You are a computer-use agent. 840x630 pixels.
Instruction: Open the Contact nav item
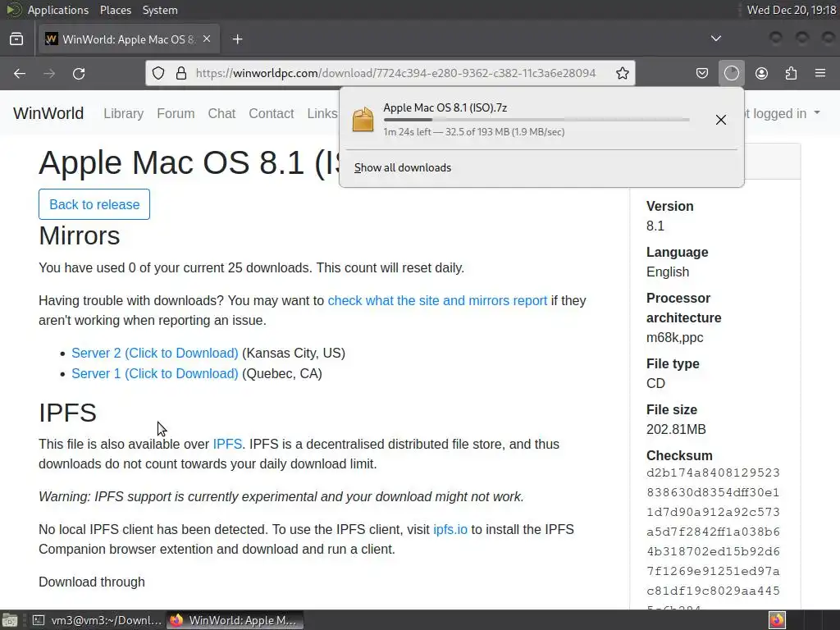tap(271, 113)
